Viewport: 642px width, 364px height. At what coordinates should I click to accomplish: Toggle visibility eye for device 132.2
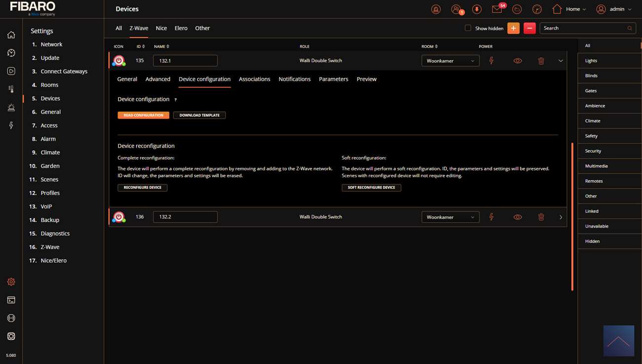tap(517, 217)
